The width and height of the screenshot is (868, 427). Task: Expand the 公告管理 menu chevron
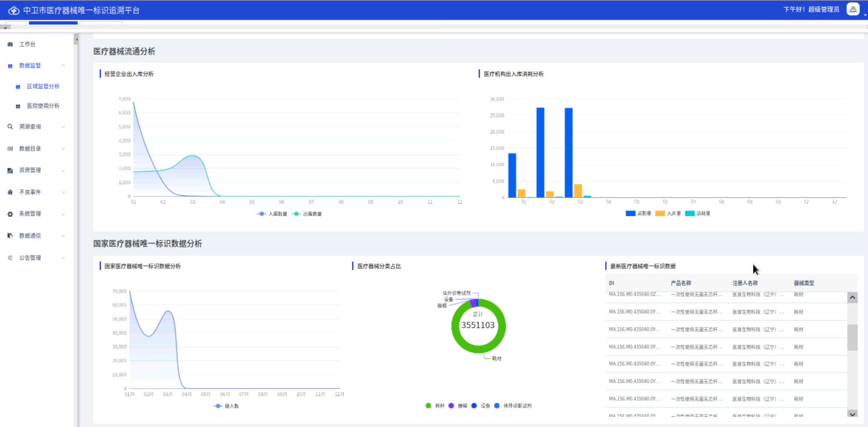63,258
